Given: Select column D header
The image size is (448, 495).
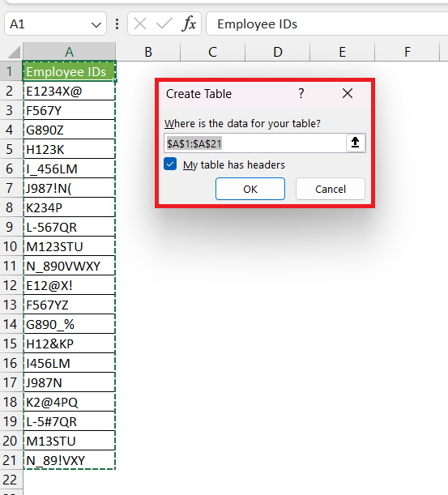Looking at the screenshot, I should tap(278, 52).
